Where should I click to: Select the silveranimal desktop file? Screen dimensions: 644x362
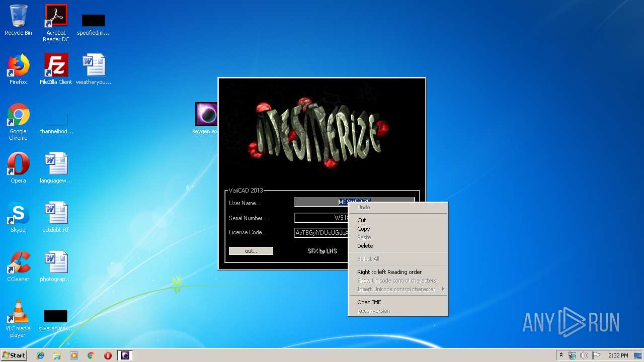pyautogui.click(x=56, y=321)
